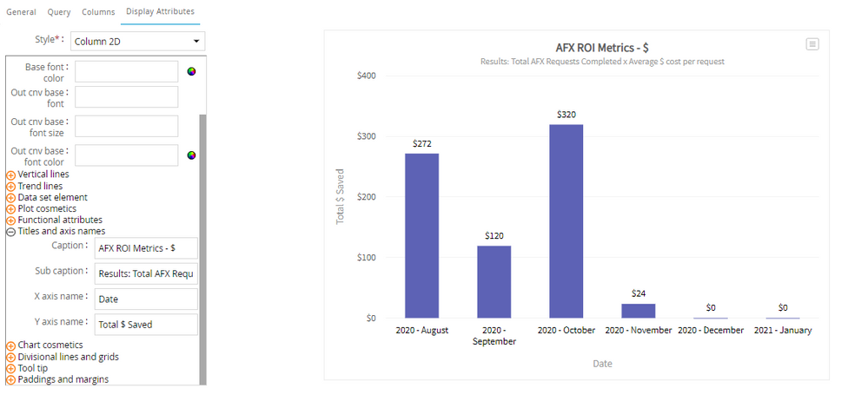Open color picker for Out cnv base font color
The width and height of the screenshot is (868, 408).
[x=191, y=155]
